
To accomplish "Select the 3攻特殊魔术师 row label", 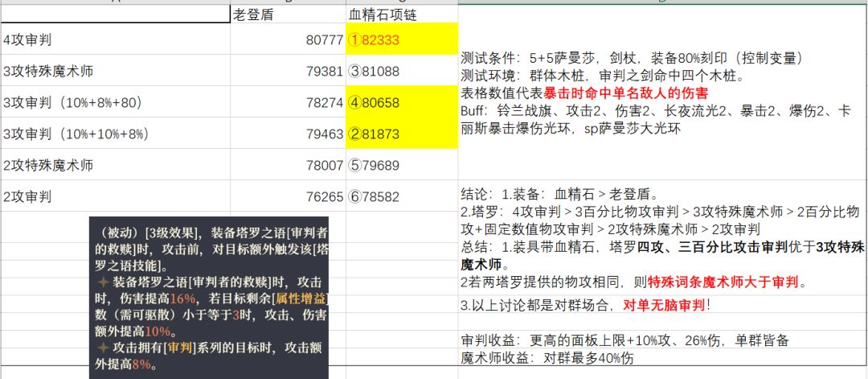I will click(x=116, y=70).
